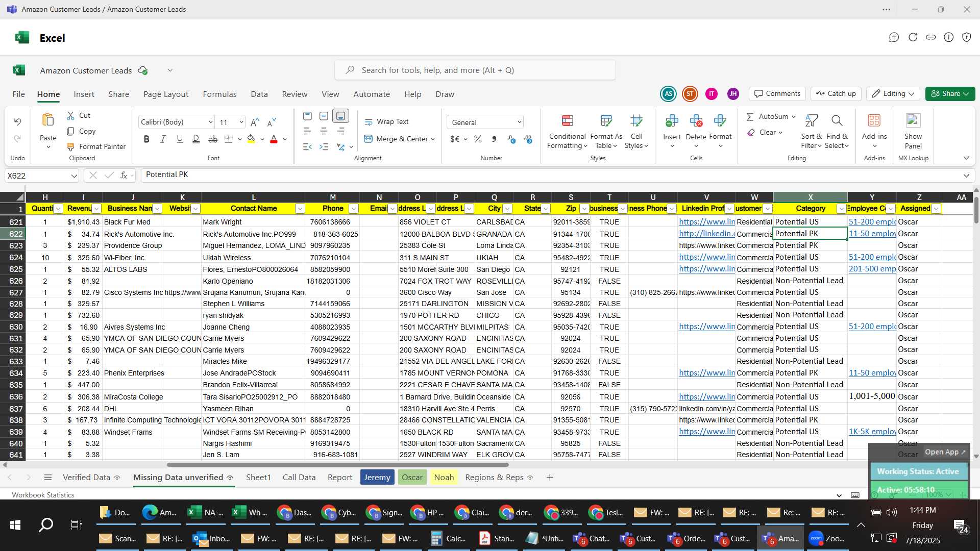Click the Paste clipboard icon
The width and height of the screenshot is (980, 551).
(x=48, y=120)
